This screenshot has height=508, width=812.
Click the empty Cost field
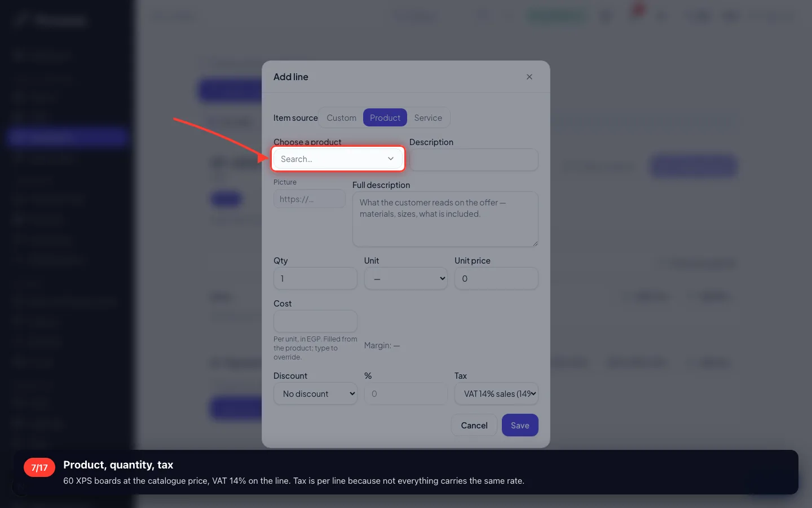pos(315,321)
